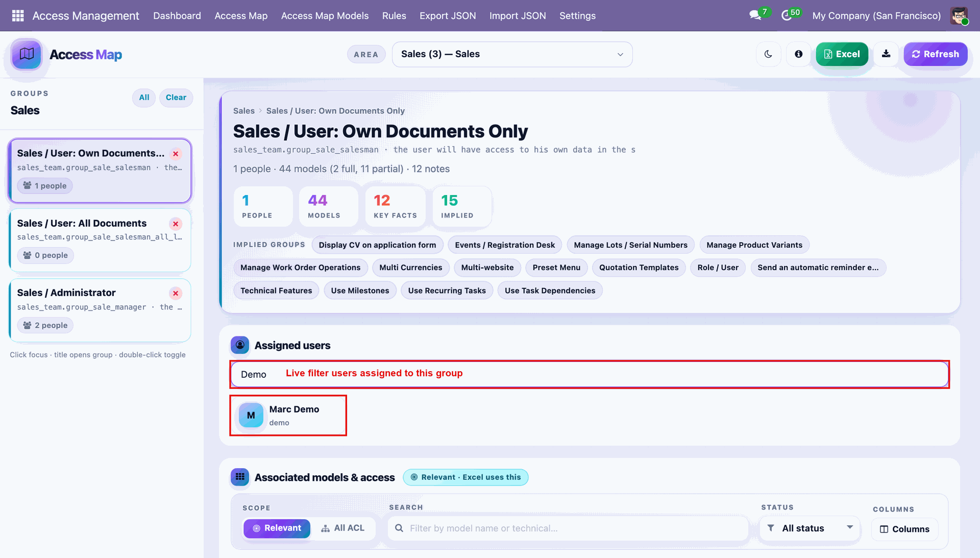This screenshot has height=558, width=980.
Task: Open the Area dropdown showing Sales (3)
Action: pos(512,54)
